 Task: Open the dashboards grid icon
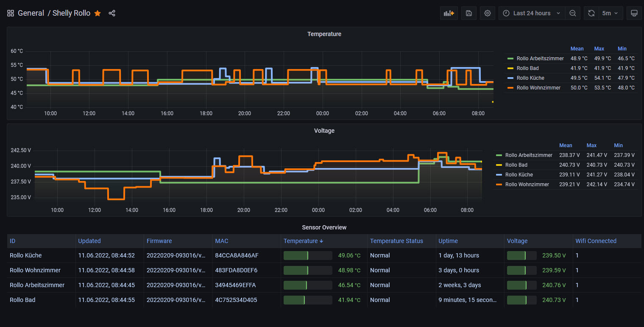pos(11,13)
